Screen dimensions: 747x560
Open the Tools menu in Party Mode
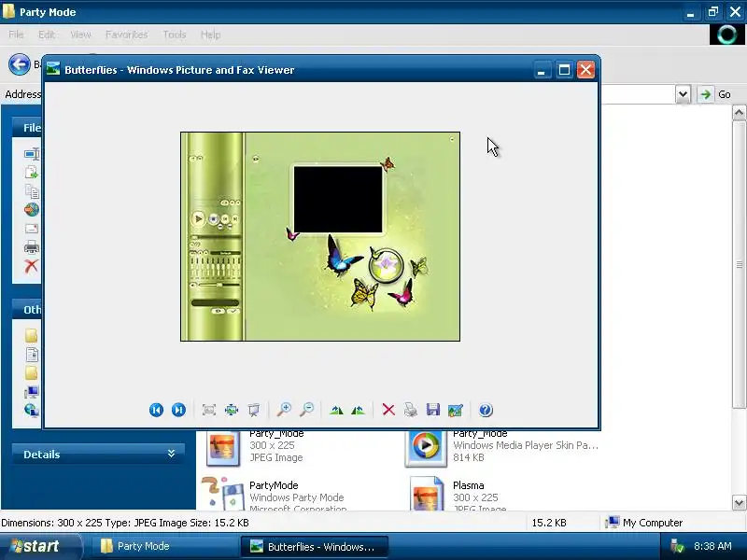tap(175, 35)
